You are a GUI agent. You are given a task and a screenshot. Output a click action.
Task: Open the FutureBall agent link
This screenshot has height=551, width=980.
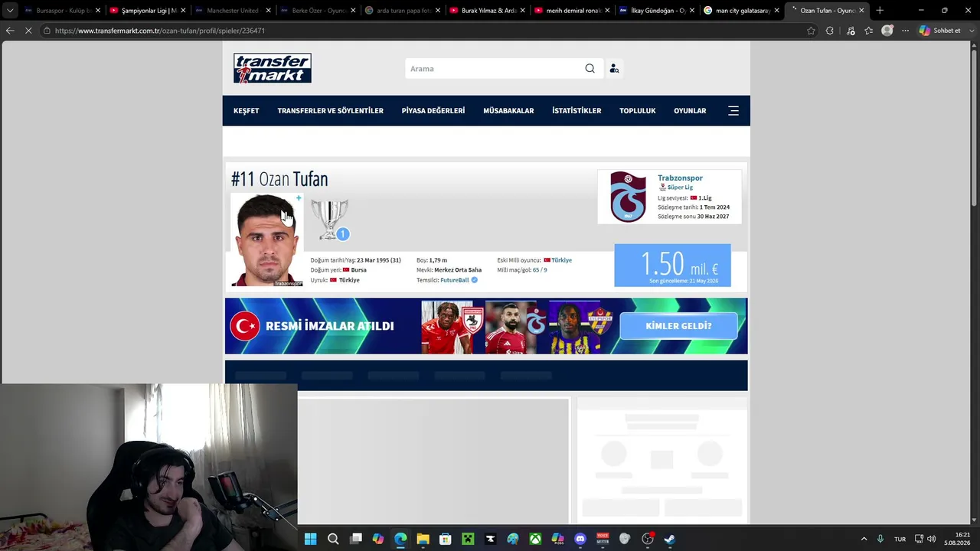click(x=455, y=280)
